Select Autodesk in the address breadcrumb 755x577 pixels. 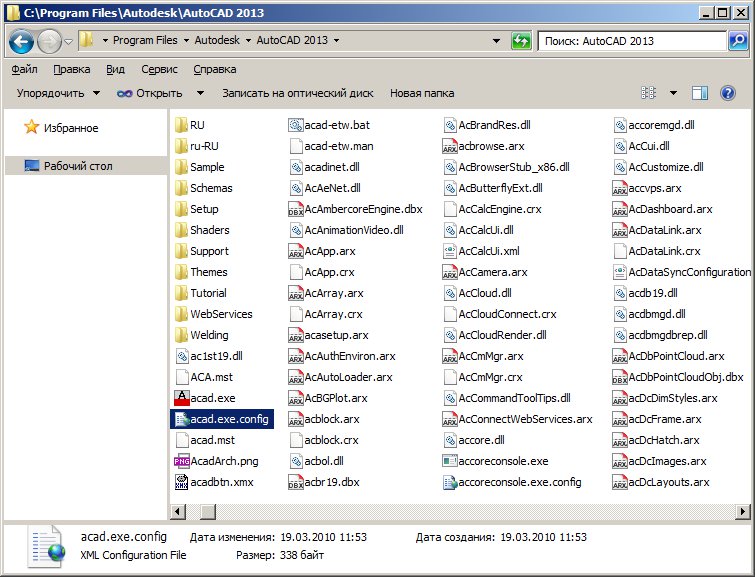[217, 40]
